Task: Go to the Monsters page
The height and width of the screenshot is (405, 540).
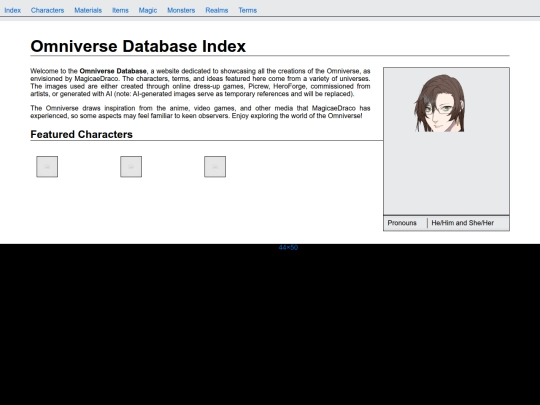Action: pyautogui.click(x=181, y=10)
